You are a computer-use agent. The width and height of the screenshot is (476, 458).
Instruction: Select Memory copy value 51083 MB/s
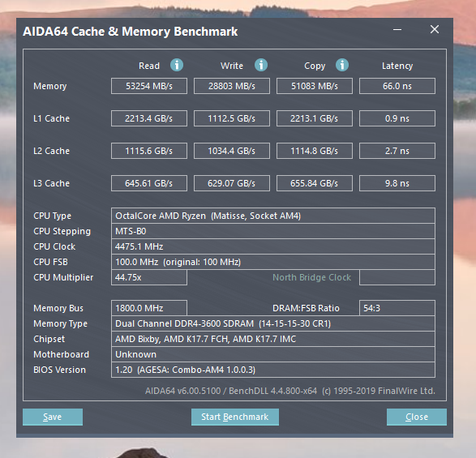pos(315,86)
